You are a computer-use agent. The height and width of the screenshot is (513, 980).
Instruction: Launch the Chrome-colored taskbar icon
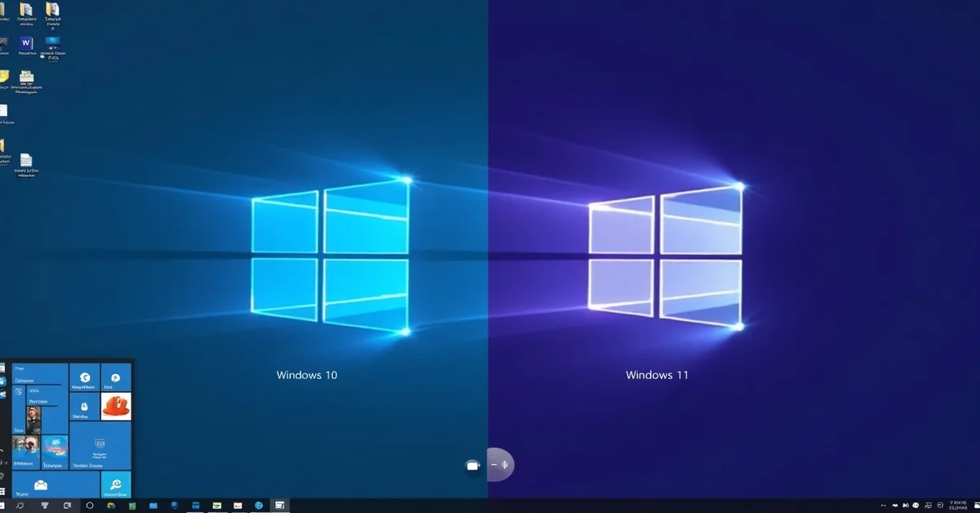click(x=111, y=506)
